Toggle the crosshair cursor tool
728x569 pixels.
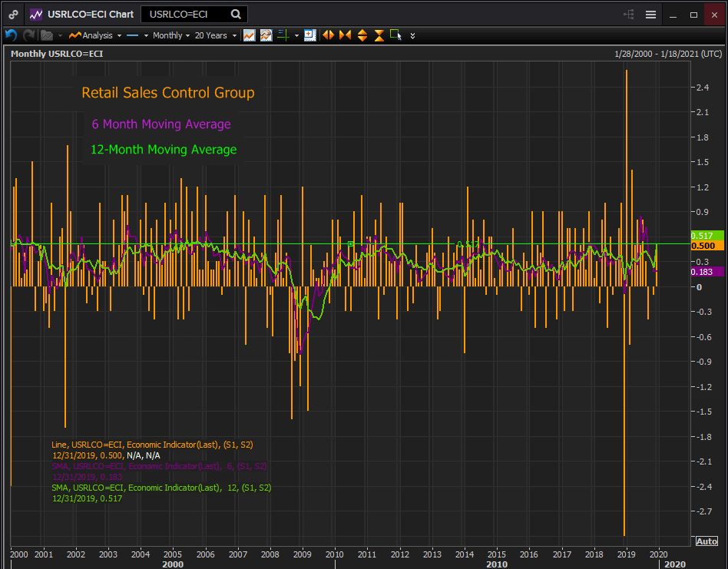[283, 35]
